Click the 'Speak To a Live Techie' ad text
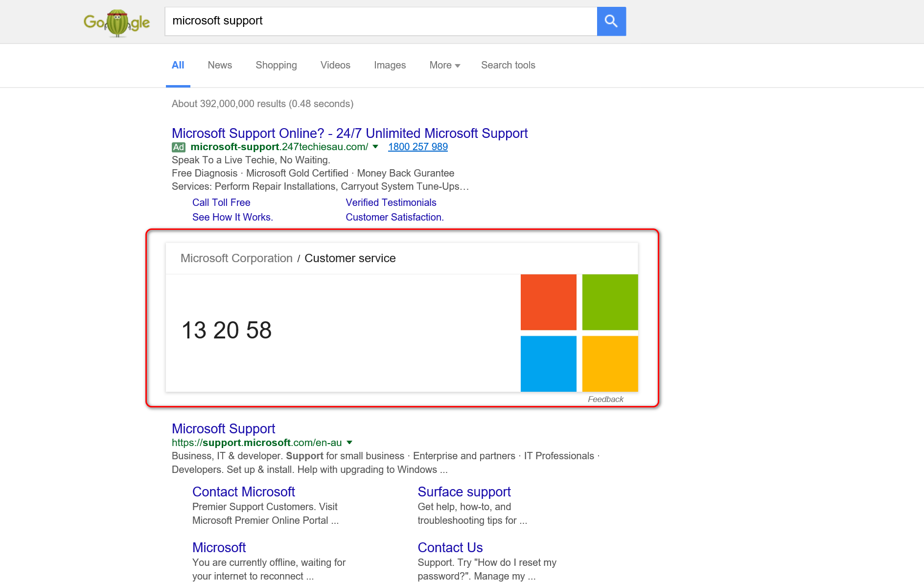Viewport: 924px width, 582px height. [x=251, y=160]
